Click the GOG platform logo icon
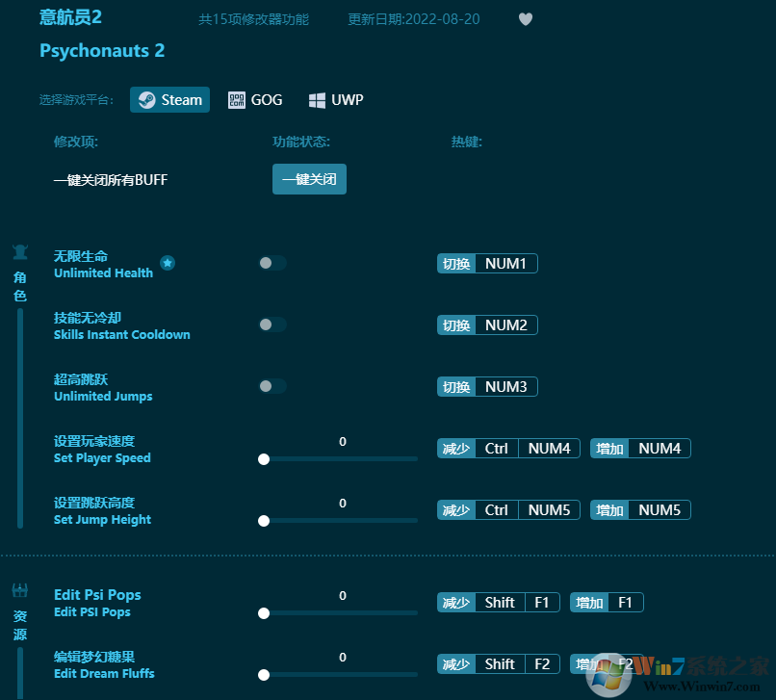Image resolution: width=776 pixels, height=700 pixels. pyautogui.click(x=235, y=99)
